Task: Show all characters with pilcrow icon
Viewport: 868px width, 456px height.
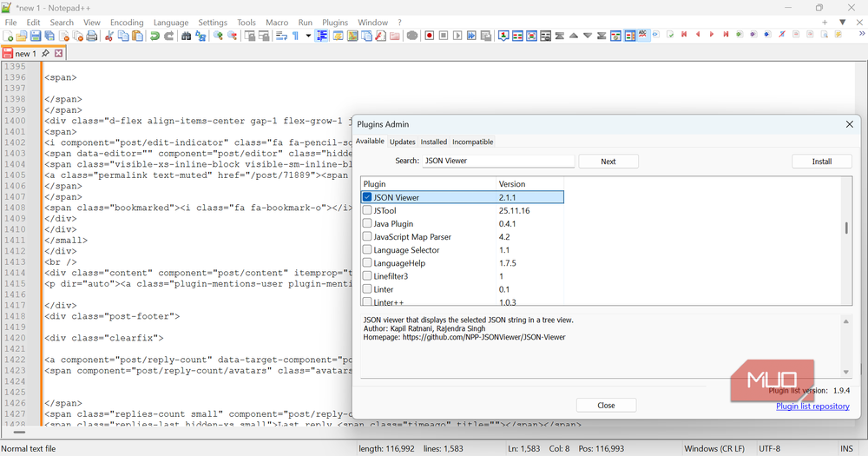Action: pos(296,36)
